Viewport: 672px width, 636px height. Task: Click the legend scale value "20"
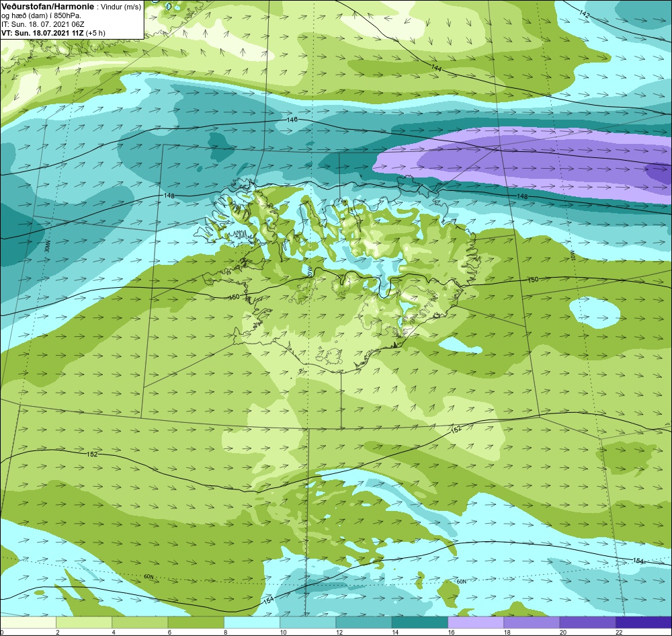[563, 632]
